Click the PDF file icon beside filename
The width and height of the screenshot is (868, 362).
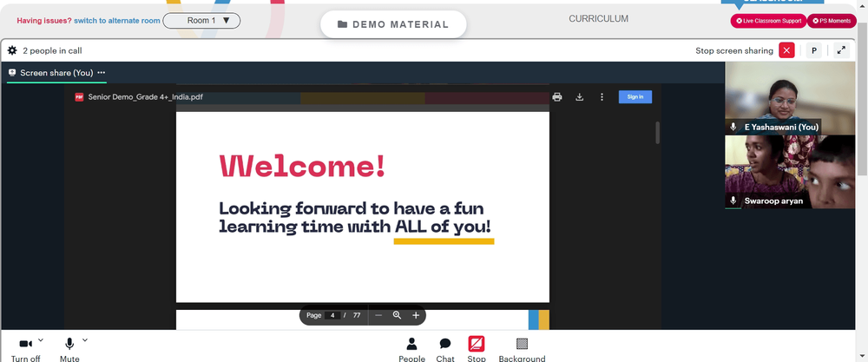pos(79,97)
